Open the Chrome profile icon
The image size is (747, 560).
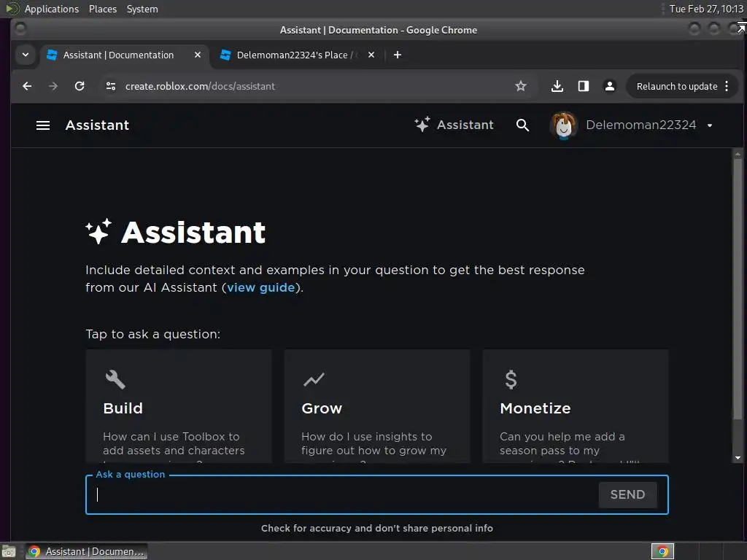609,86
